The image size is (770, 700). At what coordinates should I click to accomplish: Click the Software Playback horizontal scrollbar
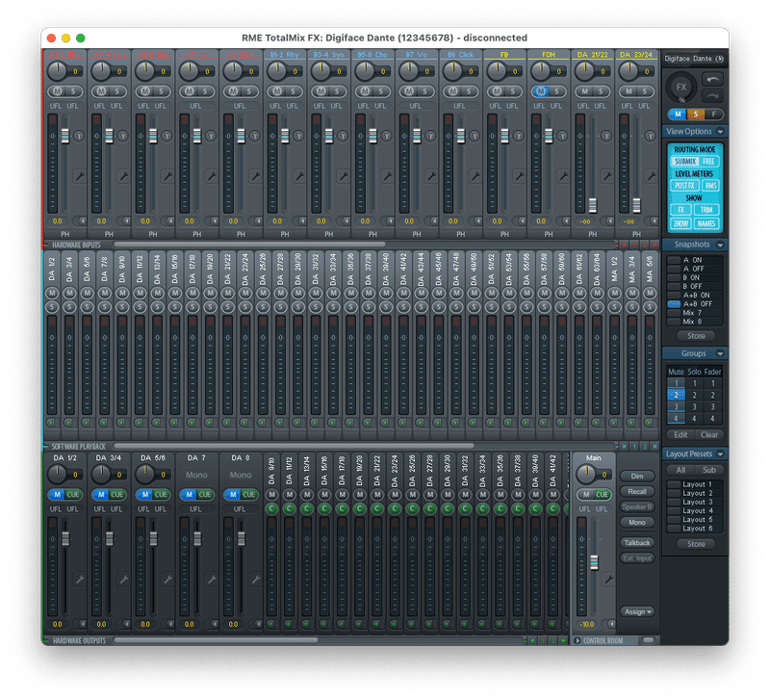(x=294, y=446)
